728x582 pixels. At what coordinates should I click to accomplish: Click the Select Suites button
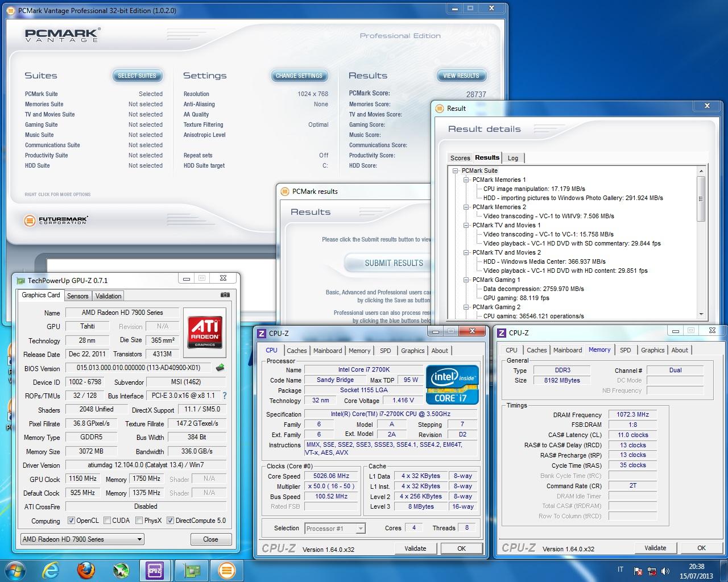[136, 76]
